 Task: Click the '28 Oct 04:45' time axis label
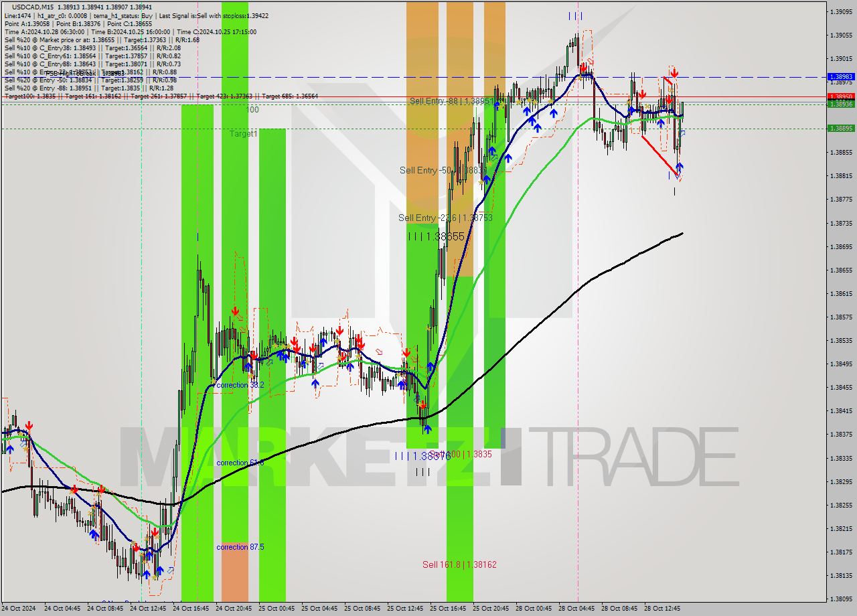pos(576,609)
